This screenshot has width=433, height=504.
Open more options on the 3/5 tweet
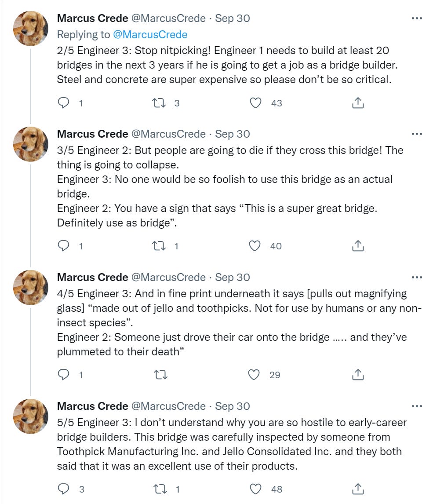(x=416, y=134)
